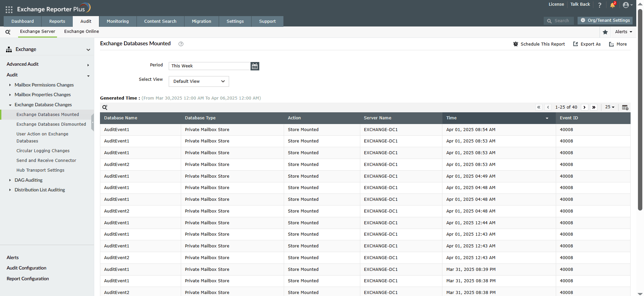This screenshot has height=296, width=644.
Task: Switch to the Reports tab
Action: (57, 21)
